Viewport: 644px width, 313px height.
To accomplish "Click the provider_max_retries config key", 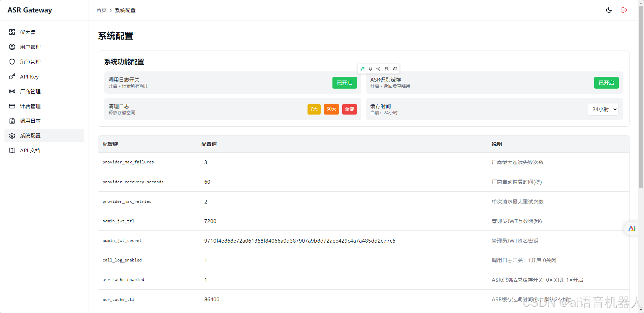I will coord(127,201).
